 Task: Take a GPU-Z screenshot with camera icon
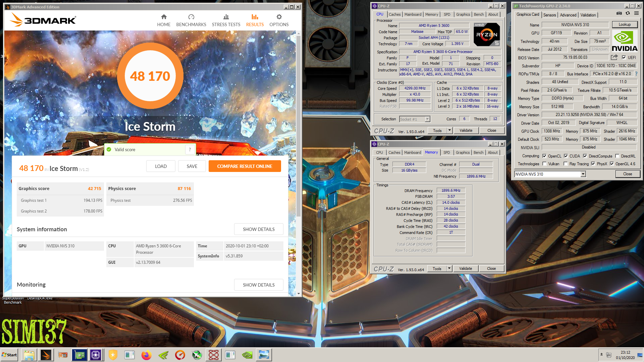coord(619,13)
